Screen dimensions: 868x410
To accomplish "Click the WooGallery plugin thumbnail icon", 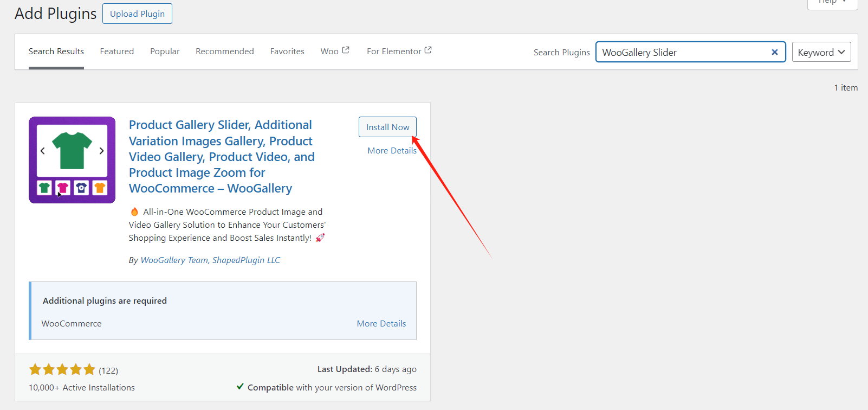I will click(72, 160).
